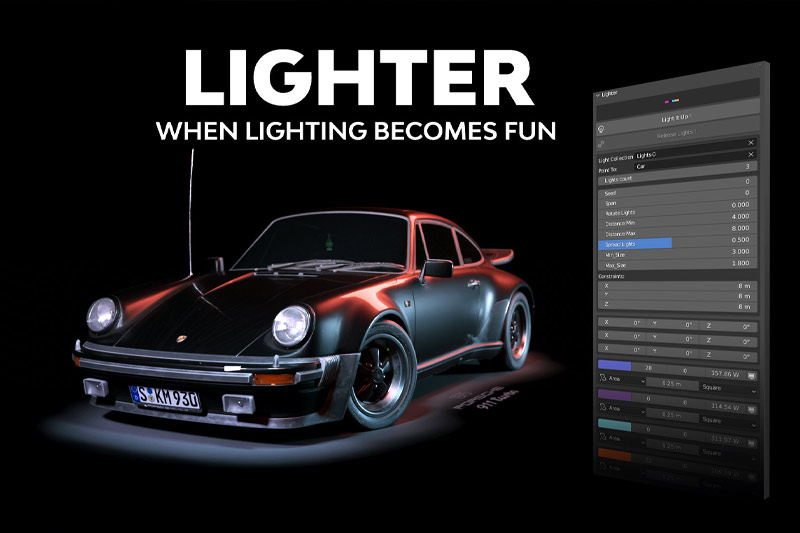Click the area light icon under the purple swatch

point(603,408)
